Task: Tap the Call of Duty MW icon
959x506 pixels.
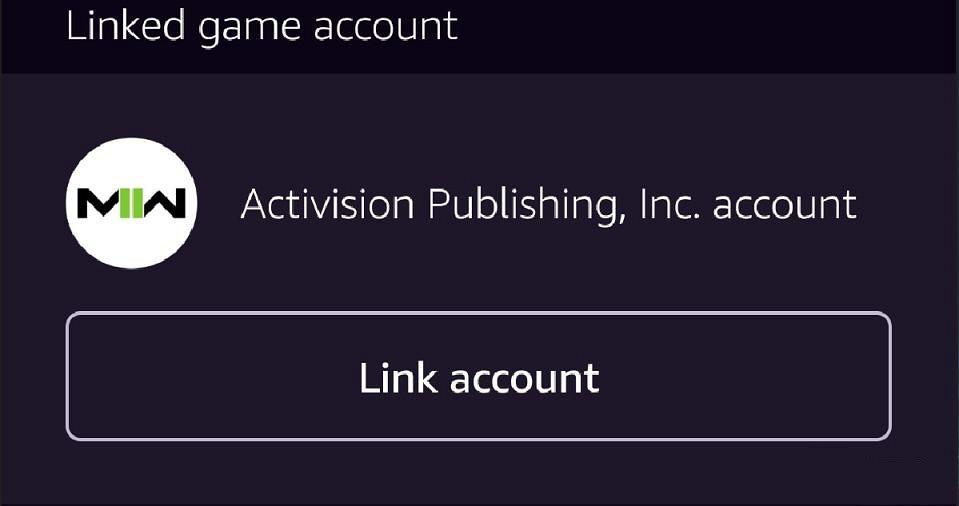Action: point(131,204)
